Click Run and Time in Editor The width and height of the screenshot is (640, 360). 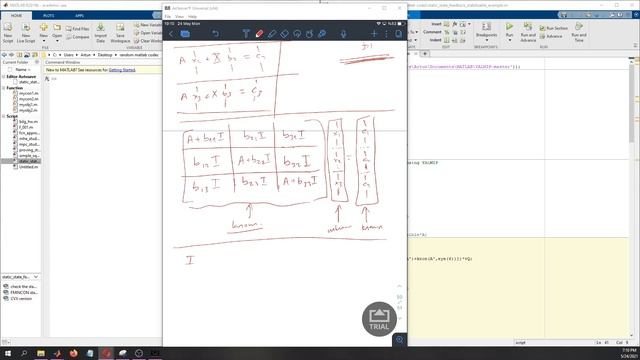(x=579, y=33)
